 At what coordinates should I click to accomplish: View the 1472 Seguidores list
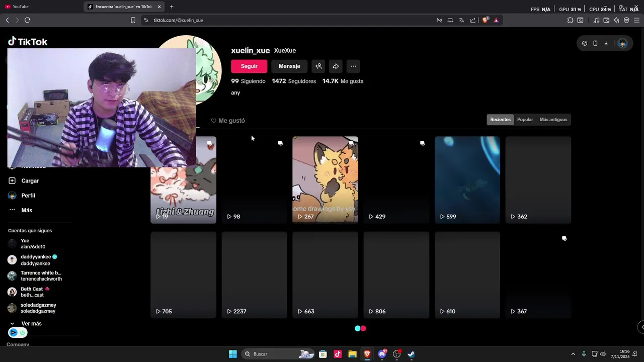[x=294, y=81]
